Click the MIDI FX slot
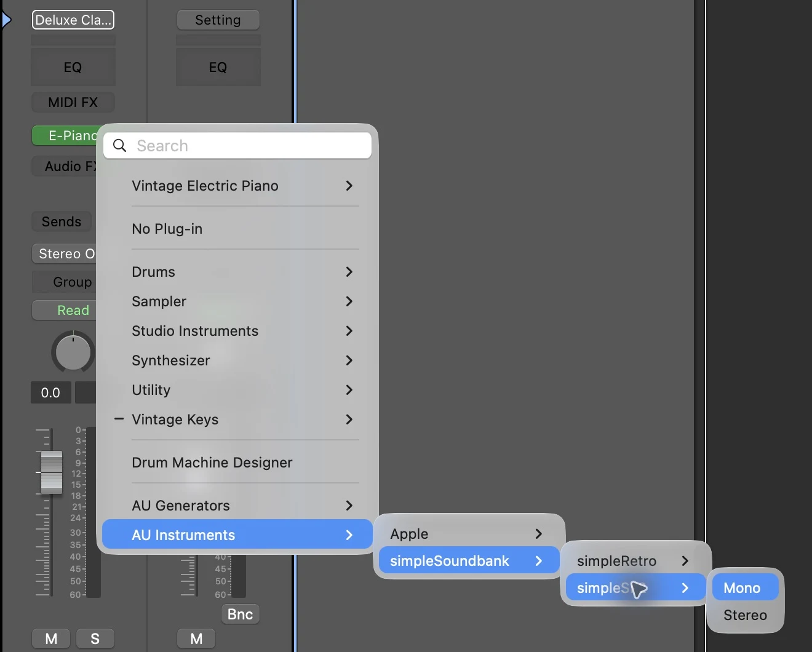This screenshot has height=652, width=812. pos(73,102)
